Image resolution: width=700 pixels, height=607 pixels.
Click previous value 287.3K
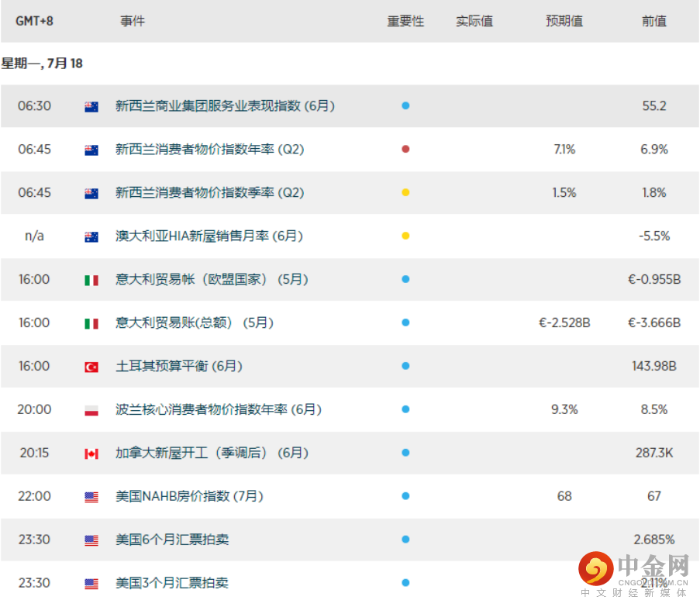coord(654,452)
